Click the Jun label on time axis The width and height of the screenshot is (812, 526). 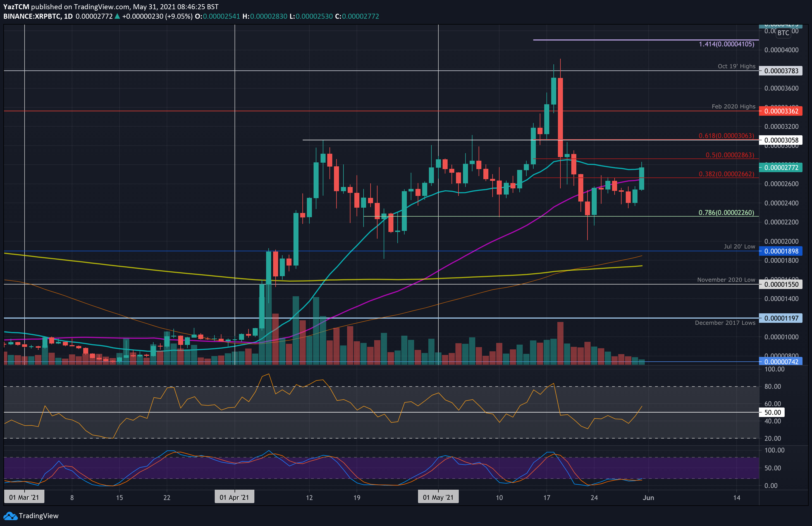[648, 498]
